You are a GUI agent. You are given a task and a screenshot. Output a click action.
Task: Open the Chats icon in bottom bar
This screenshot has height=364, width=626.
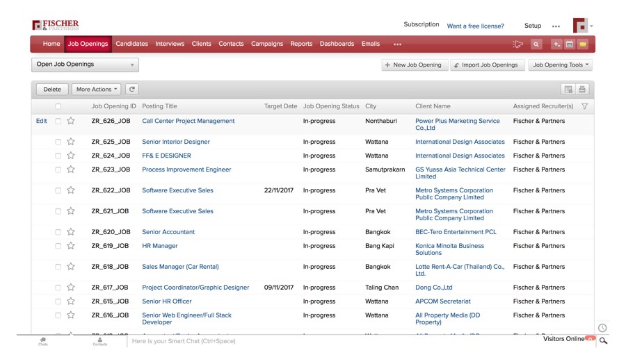coord(43,341)
